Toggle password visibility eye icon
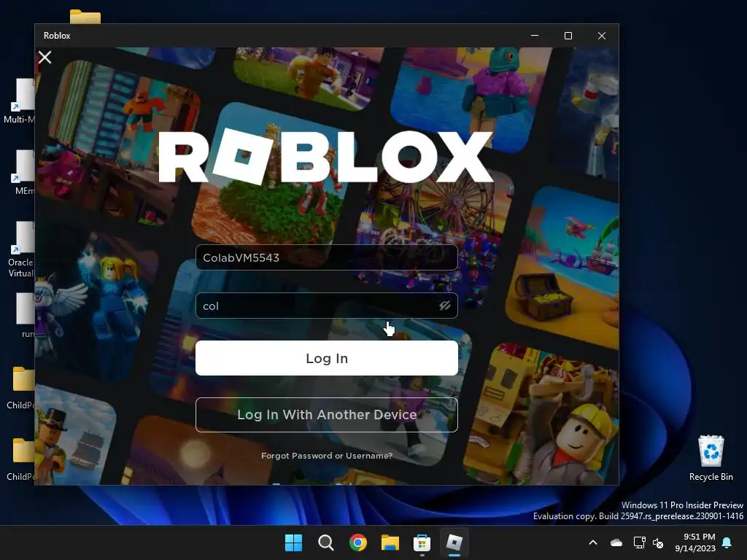Viewport: 747px width, 560px height. [444, 306]
